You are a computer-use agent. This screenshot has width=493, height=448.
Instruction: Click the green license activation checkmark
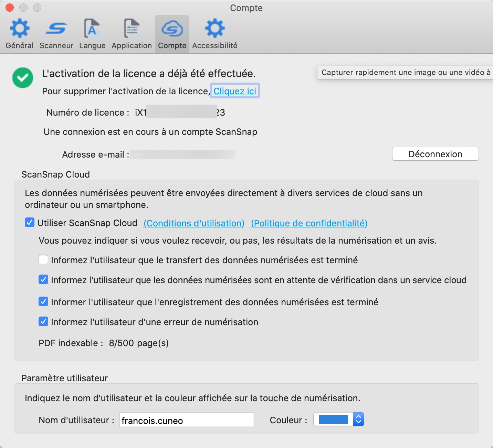[x=23, y=78]
